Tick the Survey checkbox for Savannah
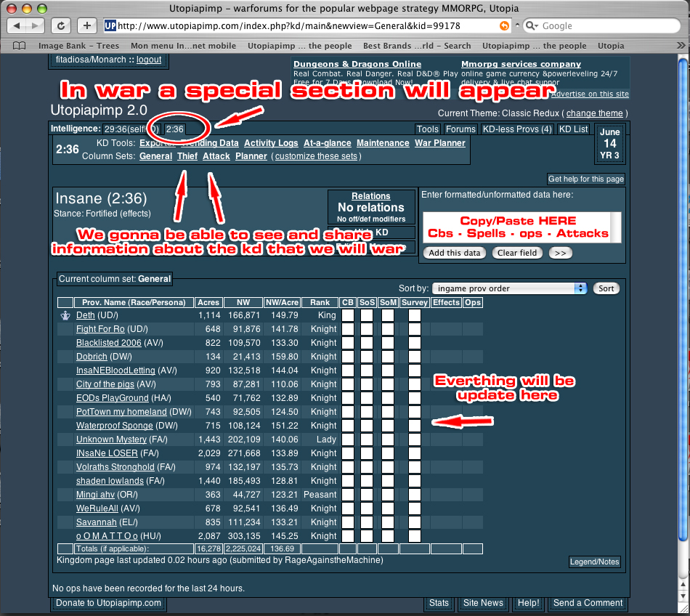Viewport: 690px width, 616px height. (x=414, y=522)
